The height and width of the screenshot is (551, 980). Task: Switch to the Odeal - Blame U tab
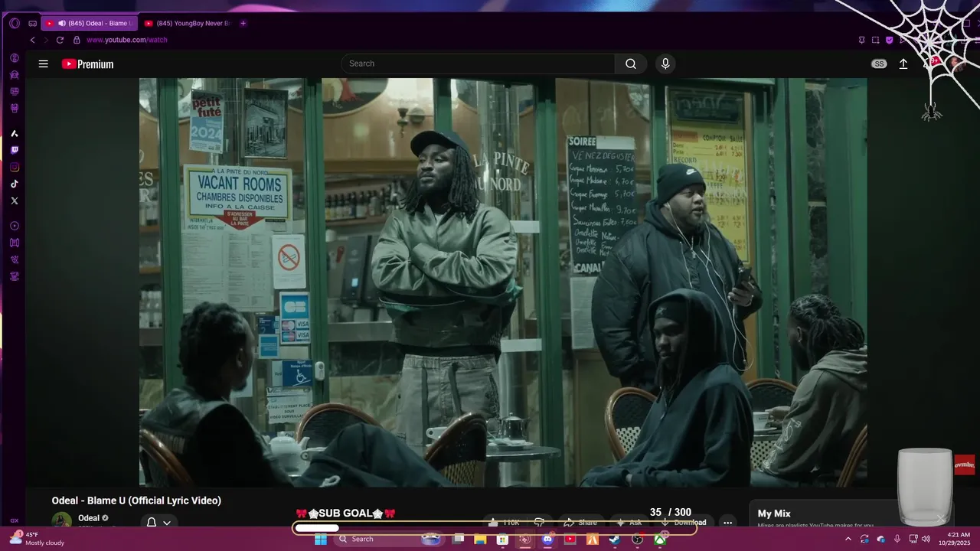pyautogui.click(x=89, y=23)
